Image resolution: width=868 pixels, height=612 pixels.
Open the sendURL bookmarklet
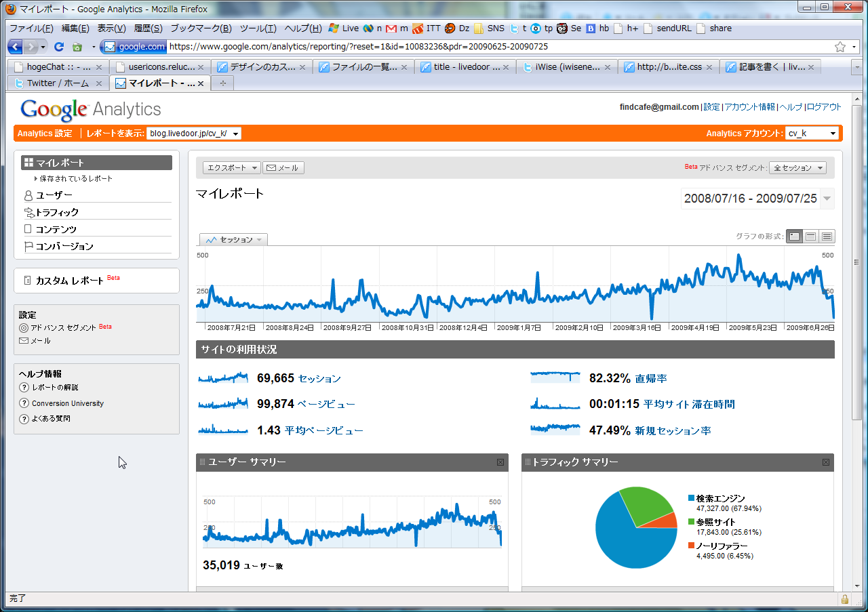pyautogui.click(x=668, y=28)
